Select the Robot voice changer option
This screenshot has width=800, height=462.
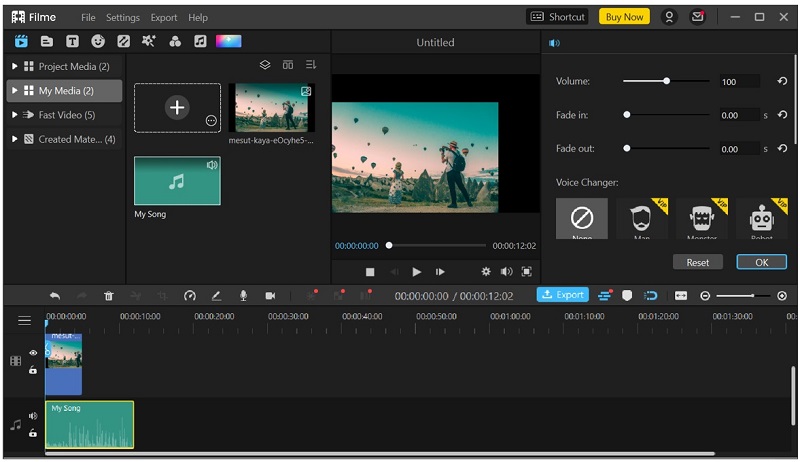click(x=762, y=219)
